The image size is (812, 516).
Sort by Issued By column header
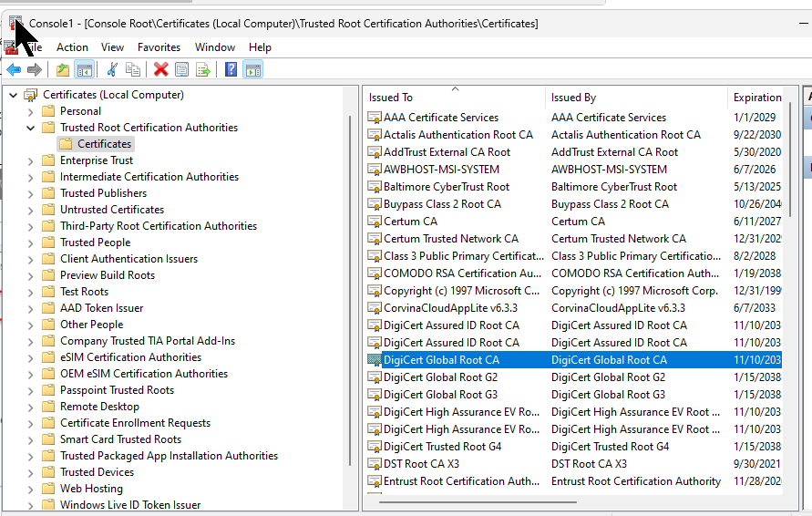tap(637, 98)
